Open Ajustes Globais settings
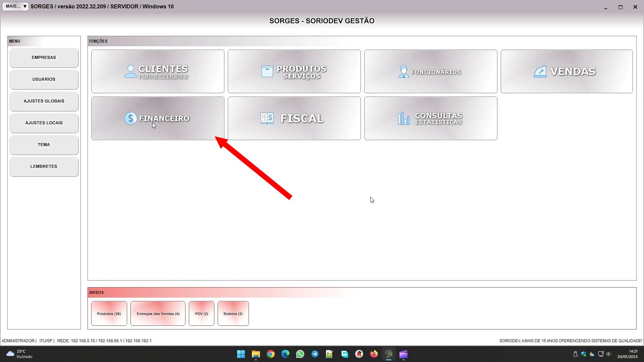 [44, 101]
